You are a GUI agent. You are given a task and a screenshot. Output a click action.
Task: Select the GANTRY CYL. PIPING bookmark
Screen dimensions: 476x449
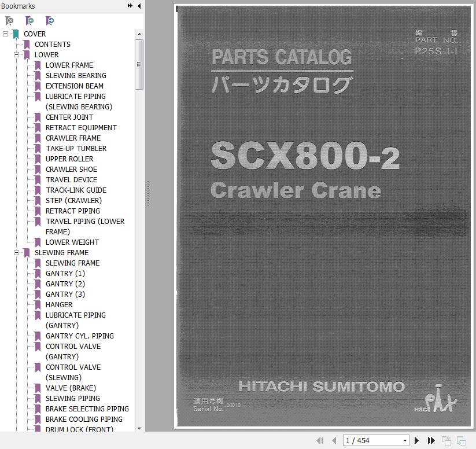80,336
